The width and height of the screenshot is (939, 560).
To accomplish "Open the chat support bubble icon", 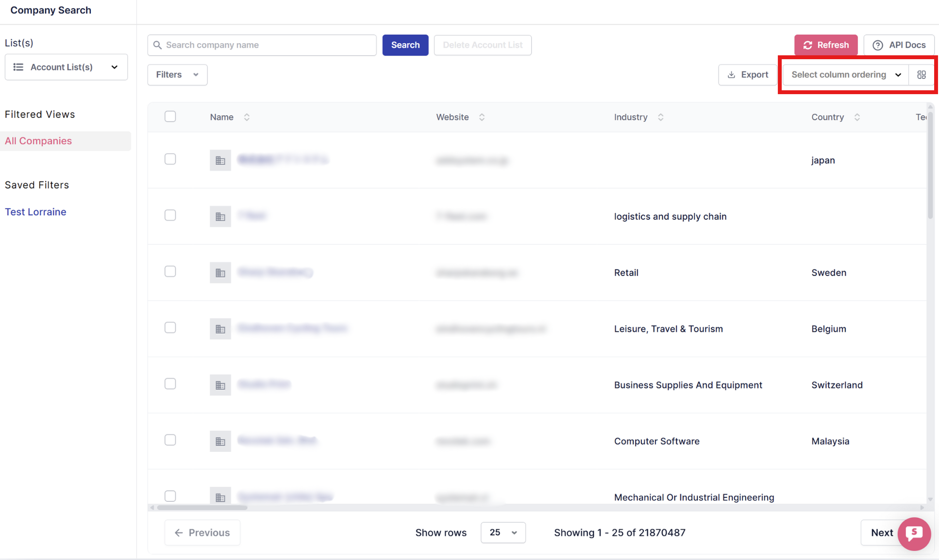I will [x=914, y=533].
